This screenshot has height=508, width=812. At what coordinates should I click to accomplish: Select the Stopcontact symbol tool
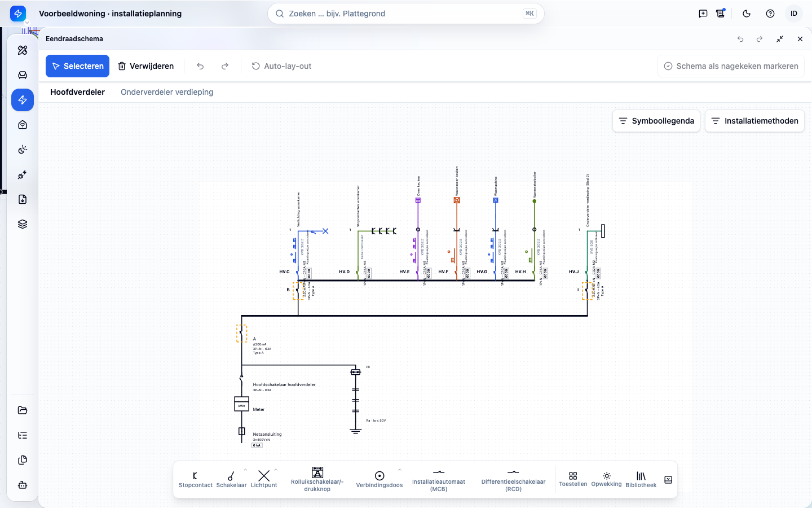coord(196,480)
